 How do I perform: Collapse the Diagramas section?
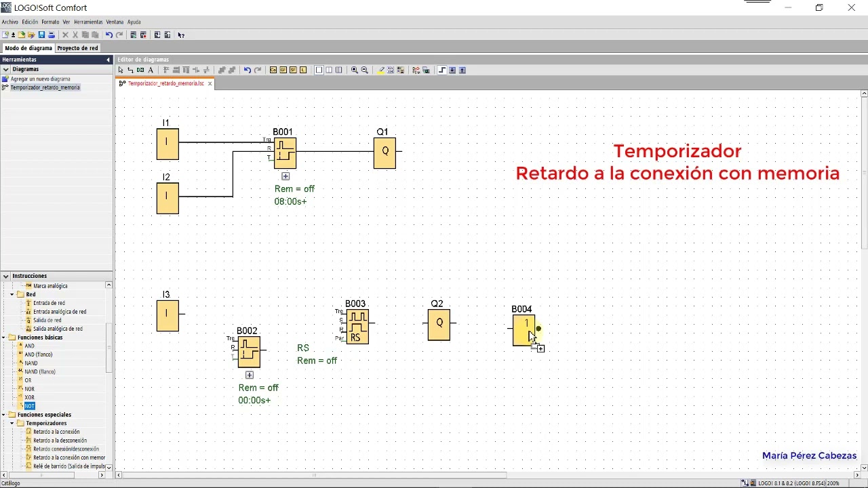[5, 69]
